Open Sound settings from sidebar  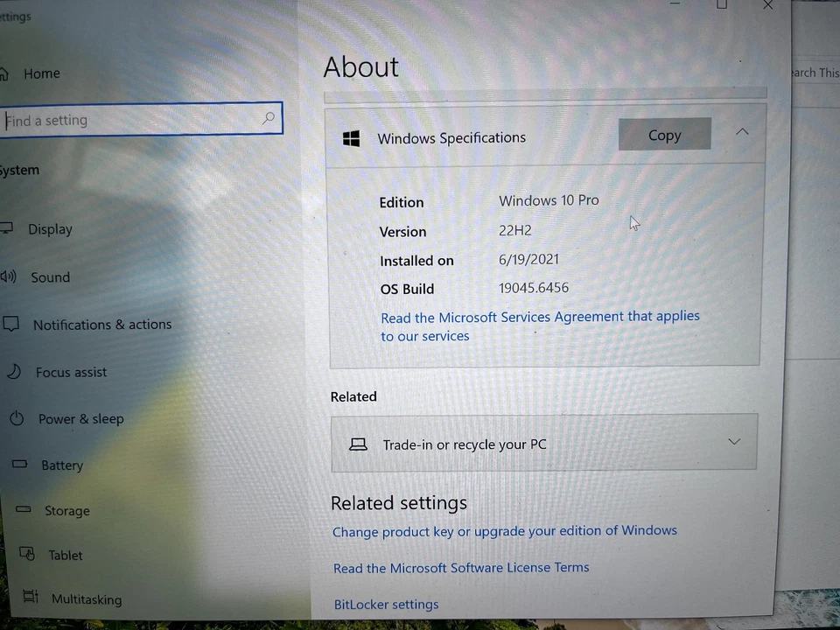(10, 276)
